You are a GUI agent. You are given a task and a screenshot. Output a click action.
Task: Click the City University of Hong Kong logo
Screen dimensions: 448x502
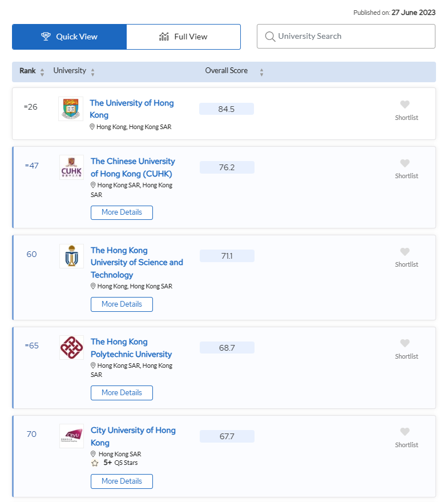coord(71,436)
